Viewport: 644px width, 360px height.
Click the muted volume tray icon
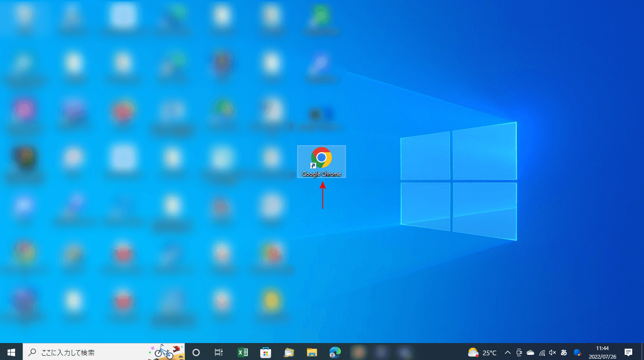coord(553,352)
